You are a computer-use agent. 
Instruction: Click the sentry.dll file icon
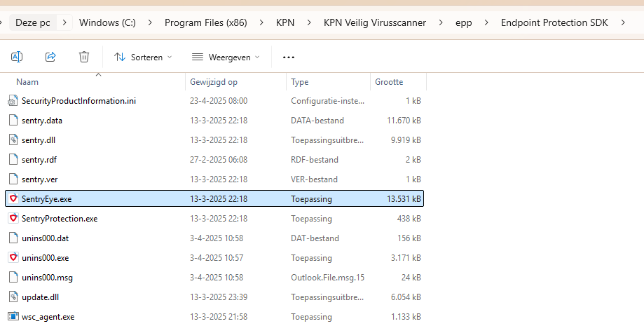[x=13, y=140]
